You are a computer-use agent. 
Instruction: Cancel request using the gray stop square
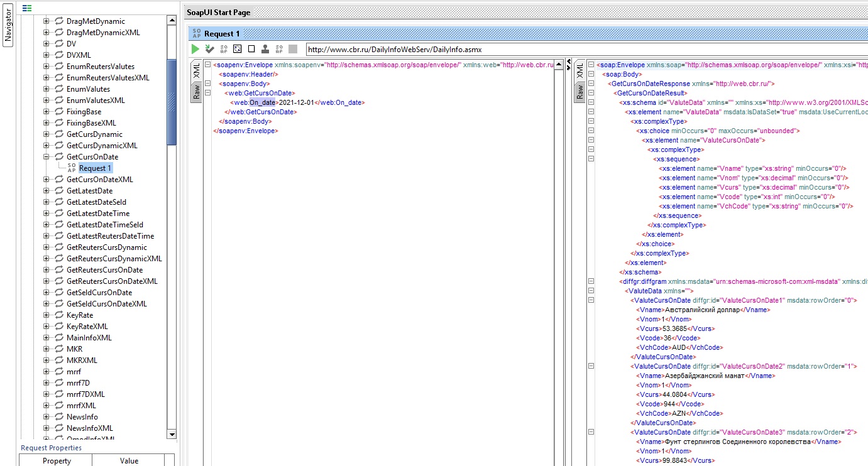click(x=293, y=49)
